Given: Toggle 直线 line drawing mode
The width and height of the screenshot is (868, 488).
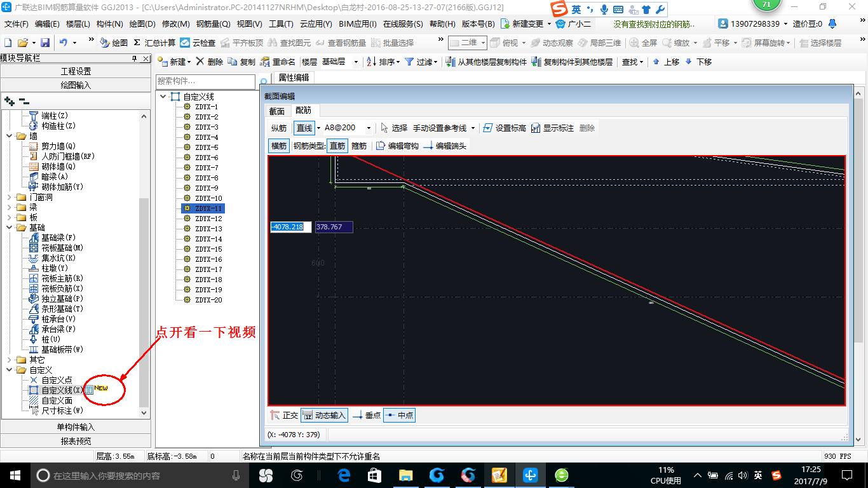Looking at the screenshot, I should (x=304, y=128).
